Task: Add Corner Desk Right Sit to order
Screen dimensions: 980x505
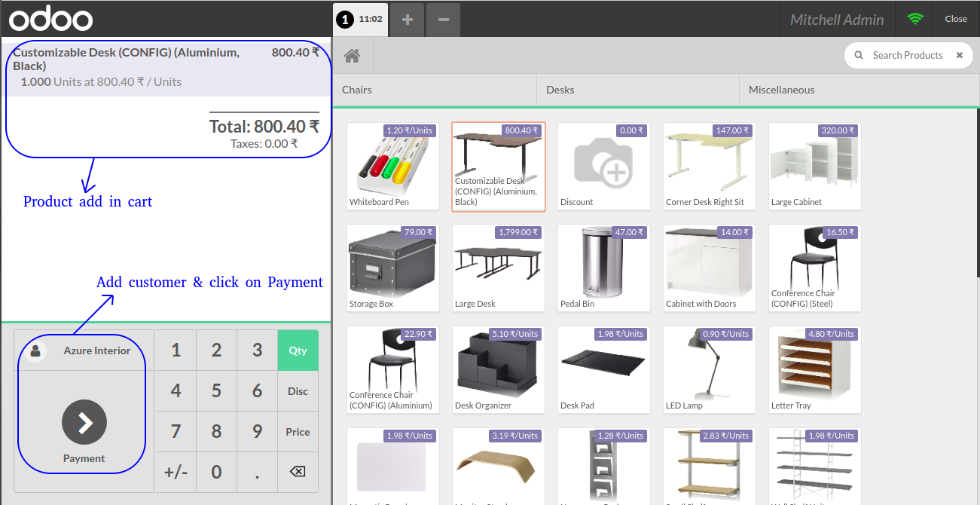Action: 710,167
